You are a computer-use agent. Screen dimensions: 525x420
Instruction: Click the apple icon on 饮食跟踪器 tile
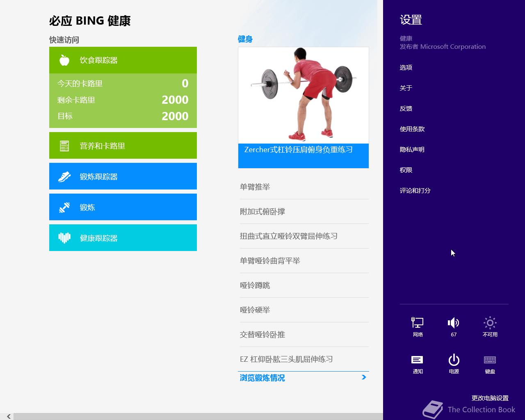click(64, 60)
